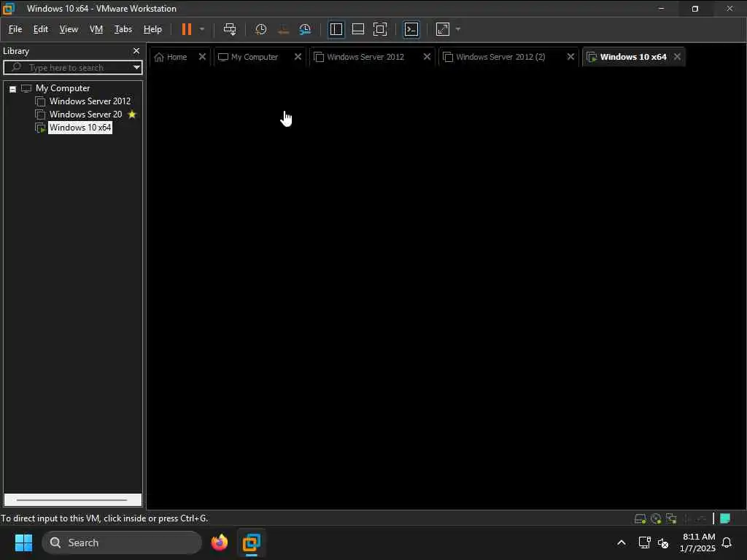The height and width of the screenshot is (560, 747).
Task: Close the Windows 10 x64 tab
Action: point(677,57)
